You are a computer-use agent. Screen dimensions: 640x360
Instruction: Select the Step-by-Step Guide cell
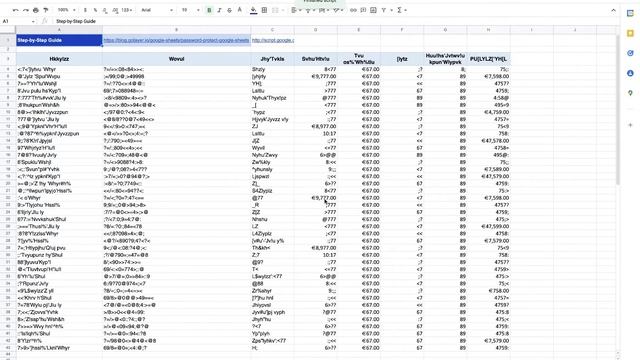click(x=59, y=40)
